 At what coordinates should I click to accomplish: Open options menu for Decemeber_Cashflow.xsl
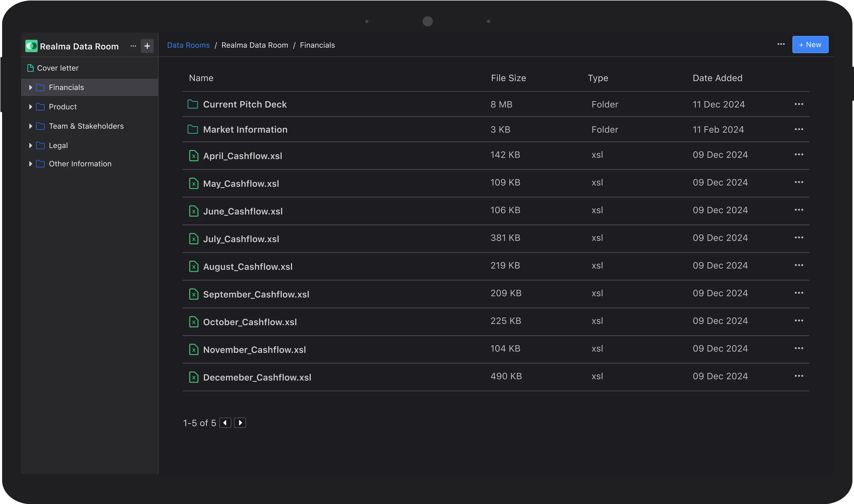click(798, 376)
